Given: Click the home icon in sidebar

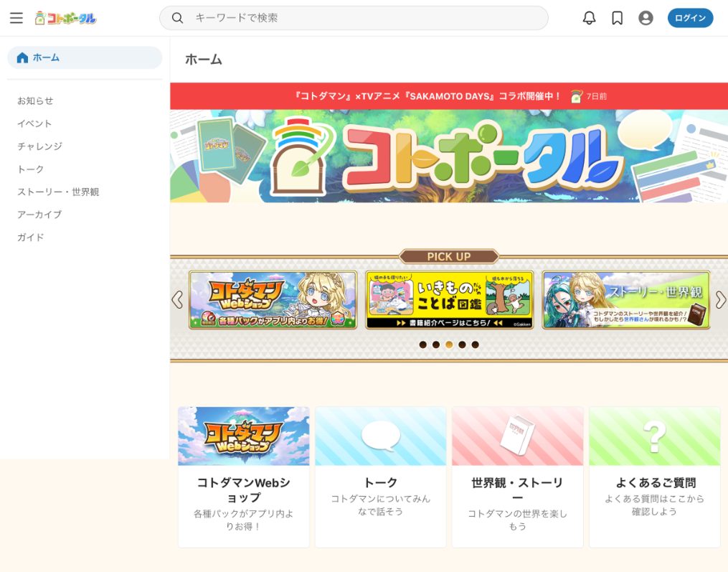Looking at the screenshot, I should [22, 57].
